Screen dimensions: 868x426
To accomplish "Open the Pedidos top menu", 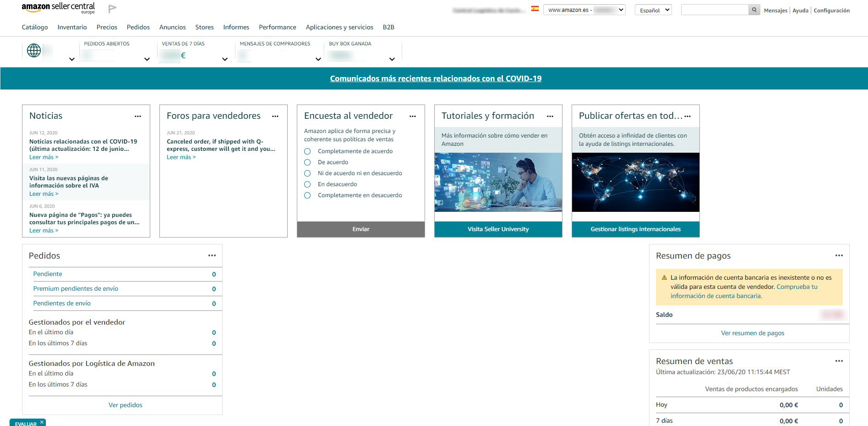I will coord(138,27).
